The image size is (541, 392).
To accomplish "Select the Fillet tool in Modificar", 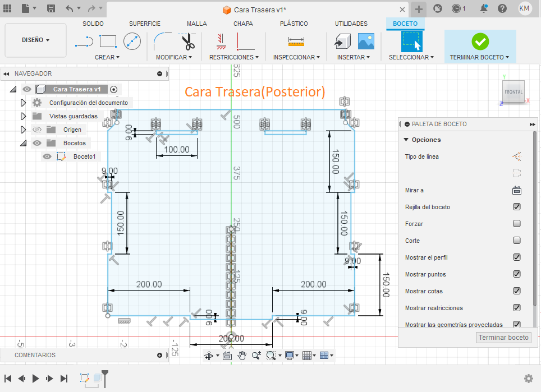I will tap(162, 41).
